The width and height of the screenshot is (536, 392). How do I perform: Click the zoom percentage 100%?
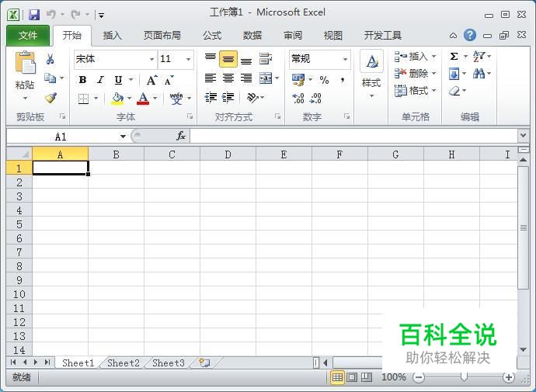coord(393,377)
